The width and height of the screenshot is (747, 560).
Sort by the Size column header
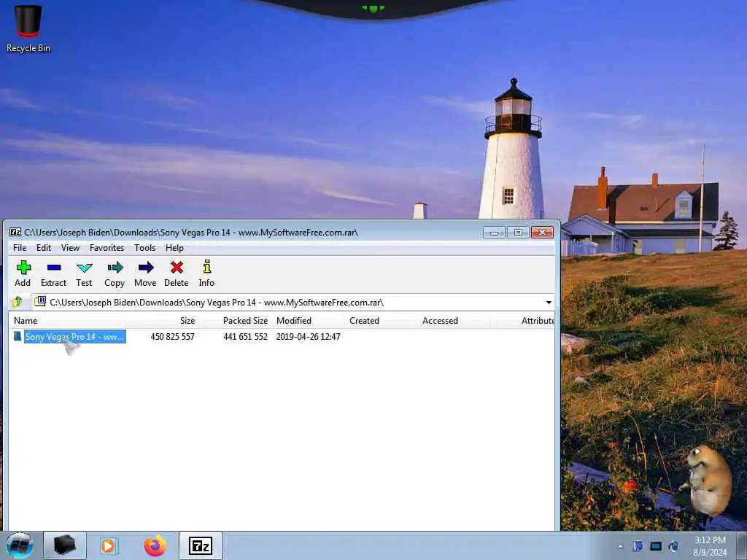(163, 321)
